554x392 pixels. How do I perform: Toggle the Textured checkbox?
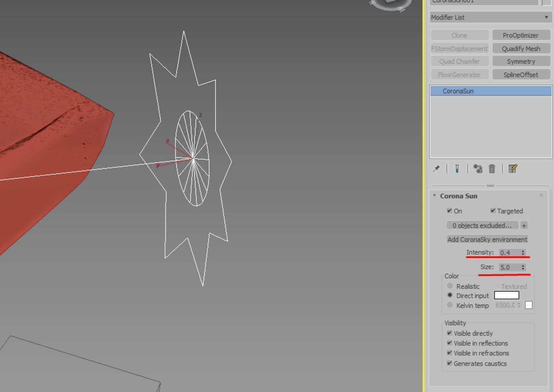pyautogui.click(x=497, y=286)
